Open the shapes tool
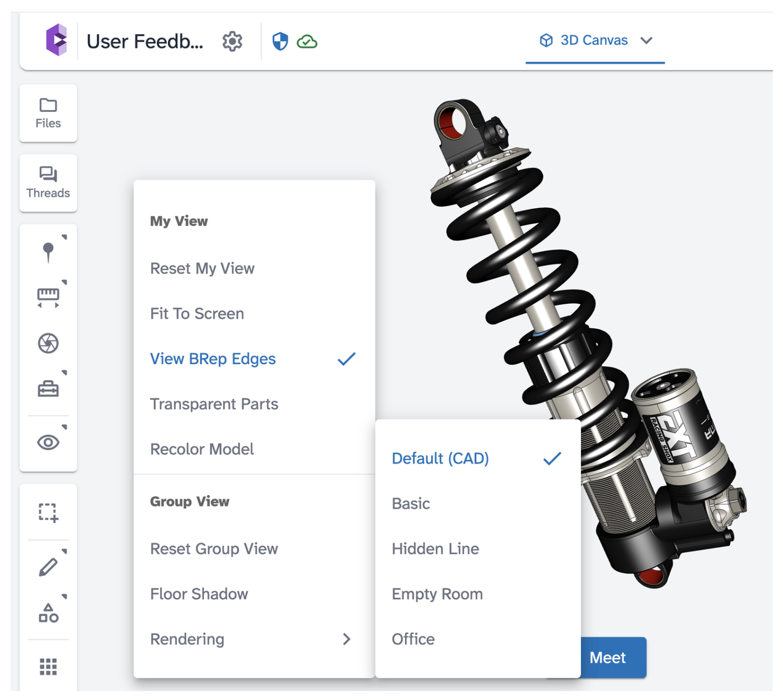783x700 pixels. (x=48, y=613)
